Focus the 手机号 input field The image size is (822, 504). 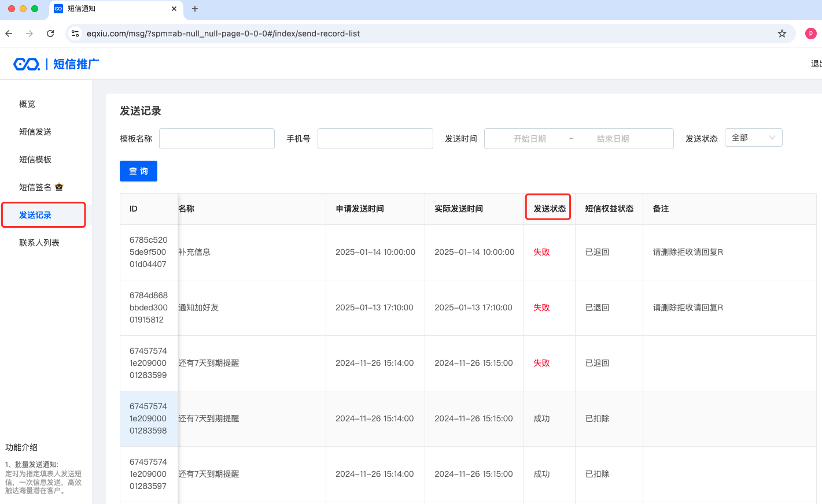tap(375, 139)
